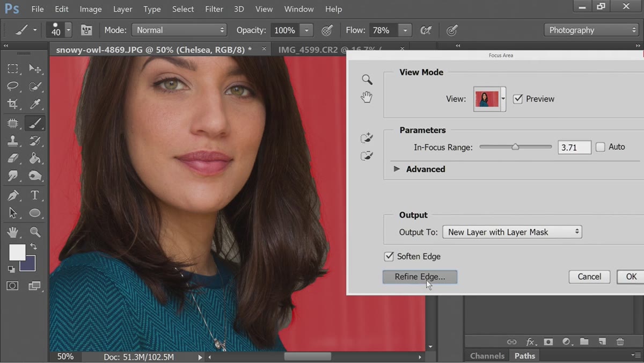
Task: Click OK in the Focus Area dialog
Action: 631,277
